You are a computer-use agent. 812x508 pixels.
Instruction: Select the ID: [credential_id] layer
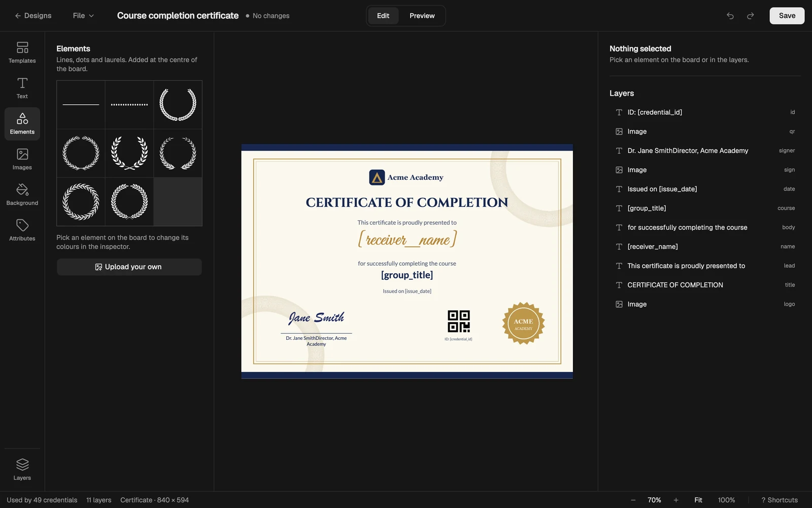(x=705, y=112)
